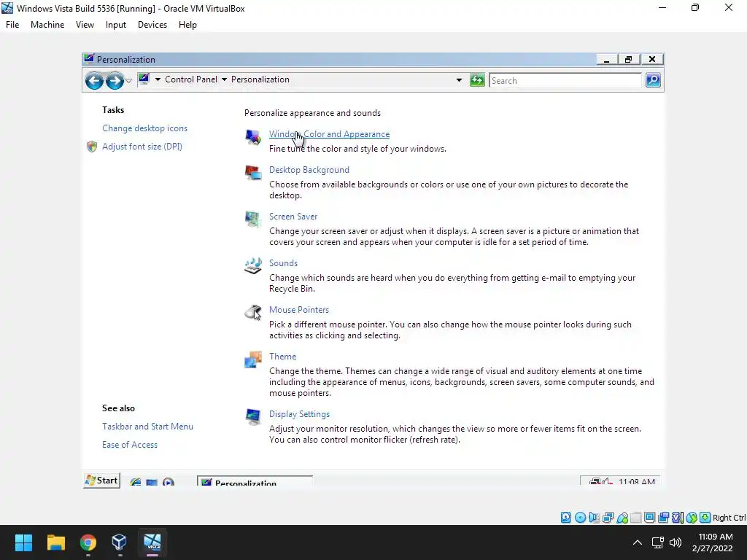Screen dimensions: 747x560
Task: Open Change desktop icons task
Action: pos(145,128)
